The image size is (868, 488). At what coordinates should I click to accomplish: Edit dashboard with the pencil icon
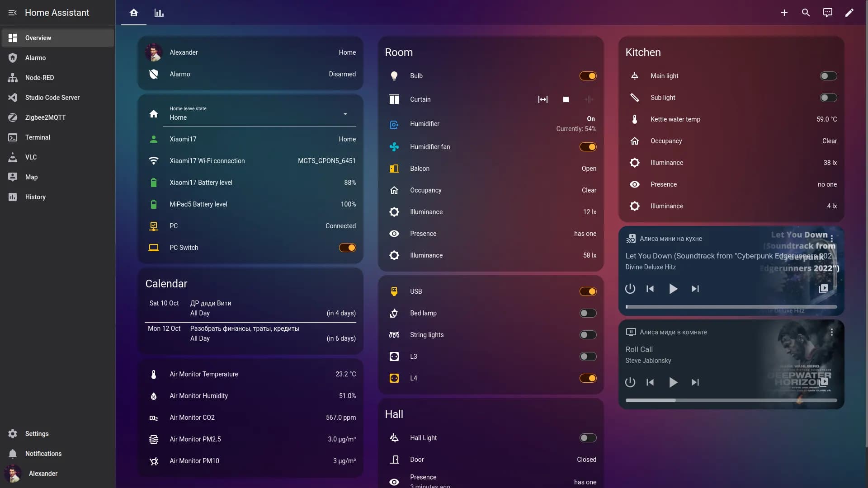(849, 13)
